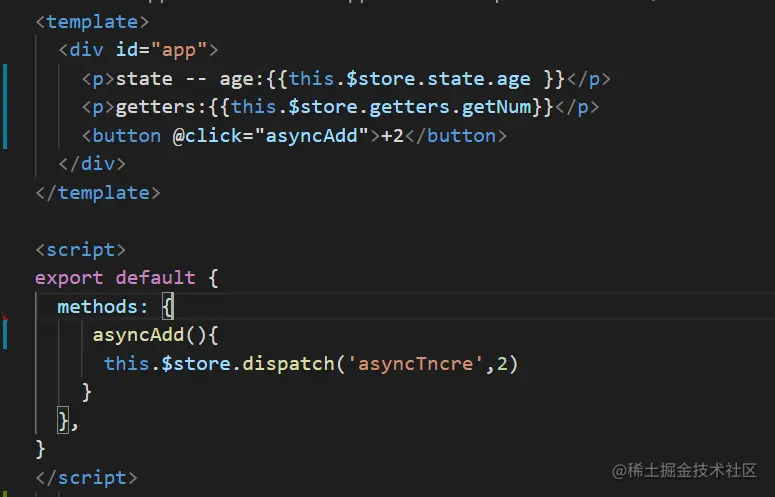Click the opening <template> tag
775x497 pixels.
point(92,22)
